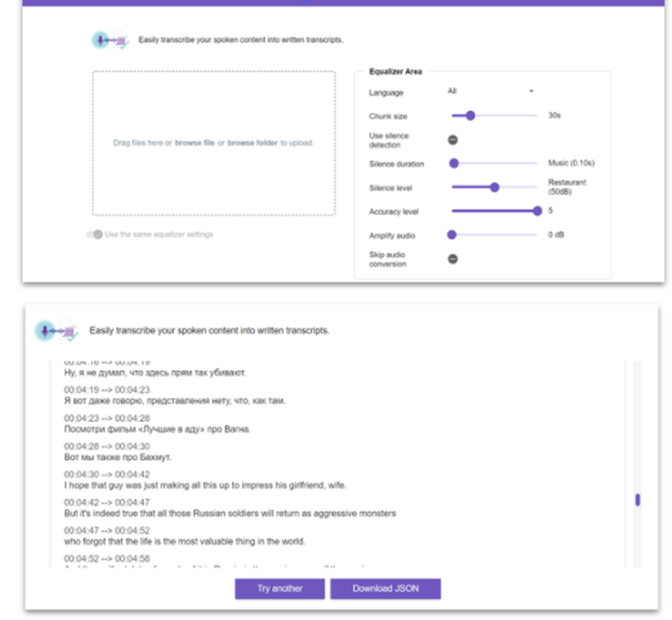Click the browse folder link
The width and height of the screenshot is (672, 620).
(x=253, y=143)
